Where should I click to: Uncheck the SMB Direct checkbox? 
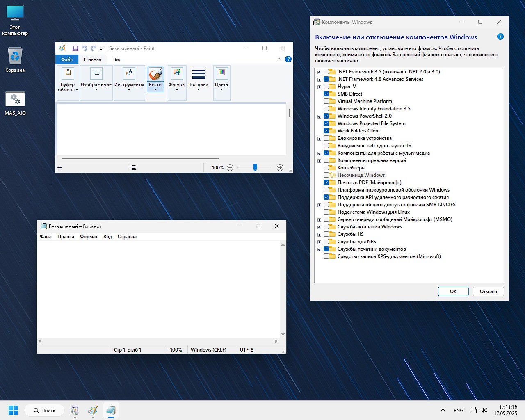tap(326, 94)
